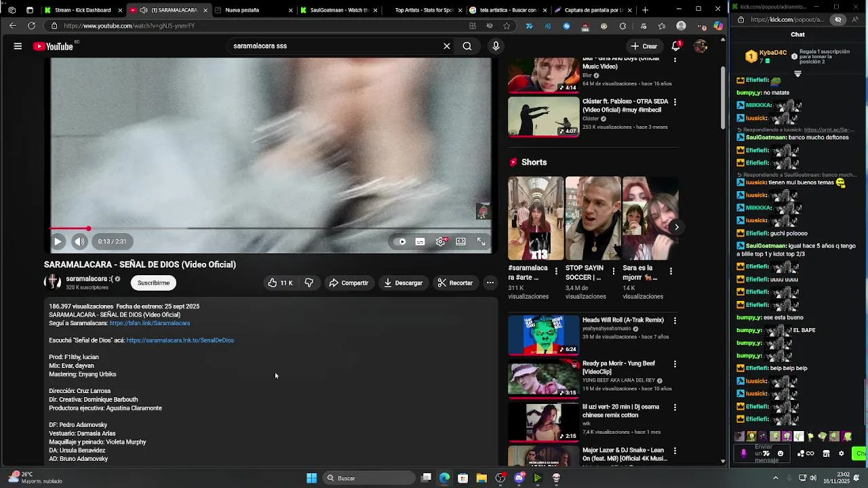Toggle subtitles in the video player
Viewport: 868px width, 488px height.
click(420, 241)
